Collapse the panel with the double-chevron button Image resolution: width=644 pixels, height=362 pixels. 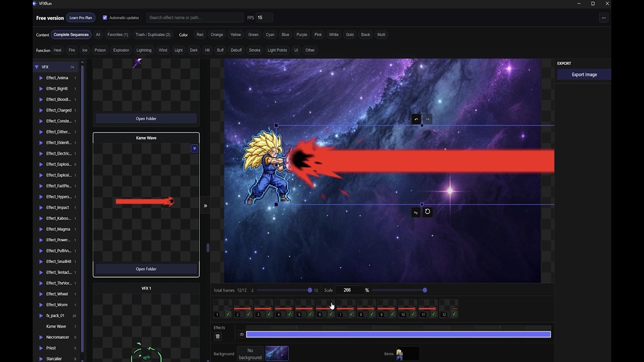click(205, 206)
